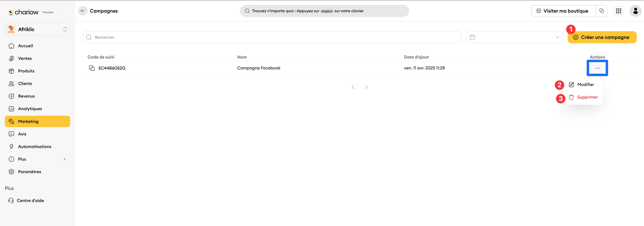Open the Produits page
This screenshot has height=226, width=644.
coord(38,71)
